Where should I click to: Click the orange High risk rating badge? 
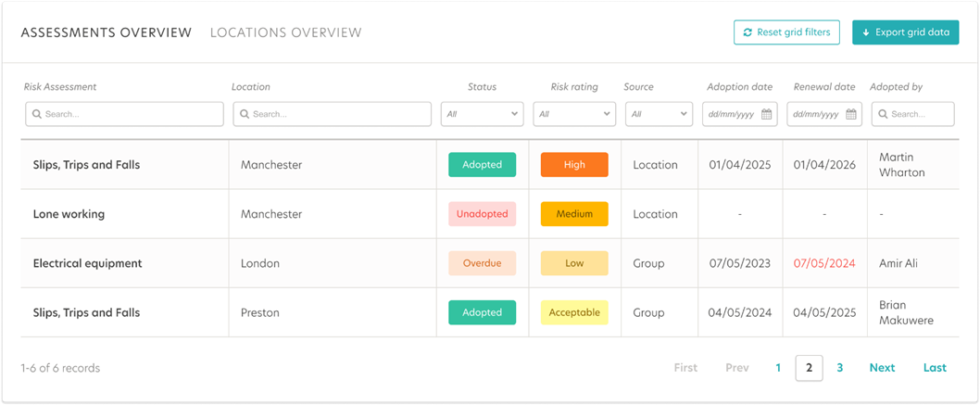point(574,165)
